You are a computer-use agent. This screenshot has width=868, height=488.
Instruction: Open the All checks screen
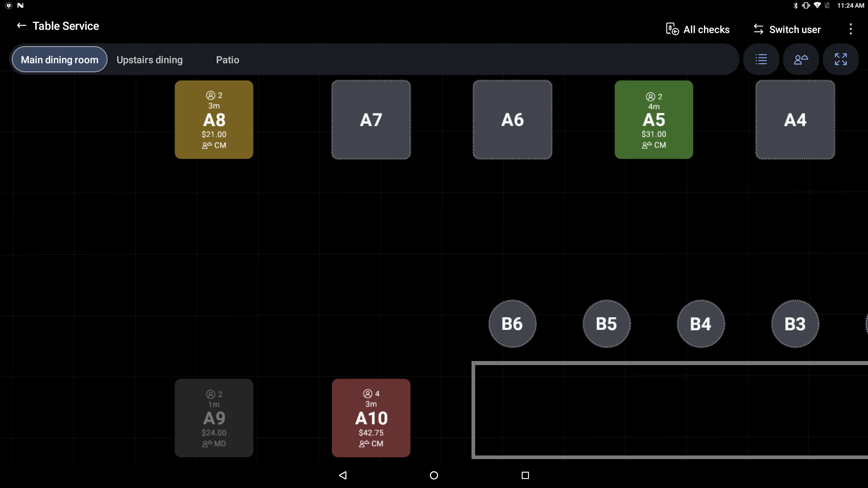(x=697, y=29)
